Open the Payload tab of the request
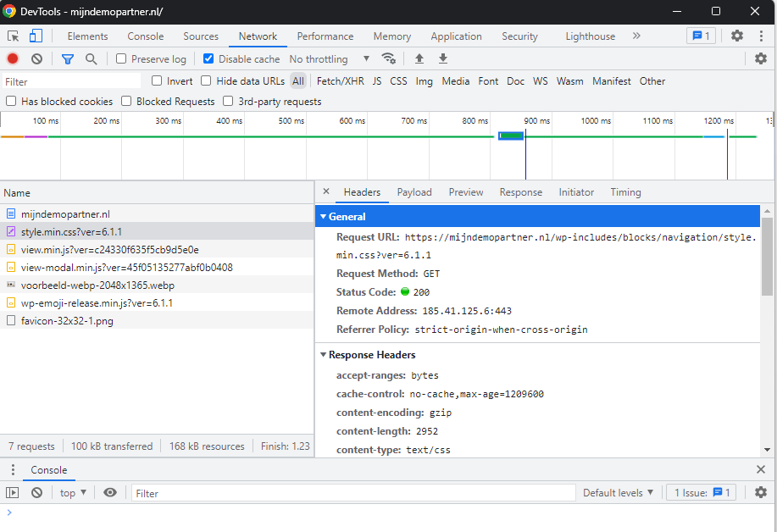The height and width of the screenshot is (532, 777). (x=414, y=192)
